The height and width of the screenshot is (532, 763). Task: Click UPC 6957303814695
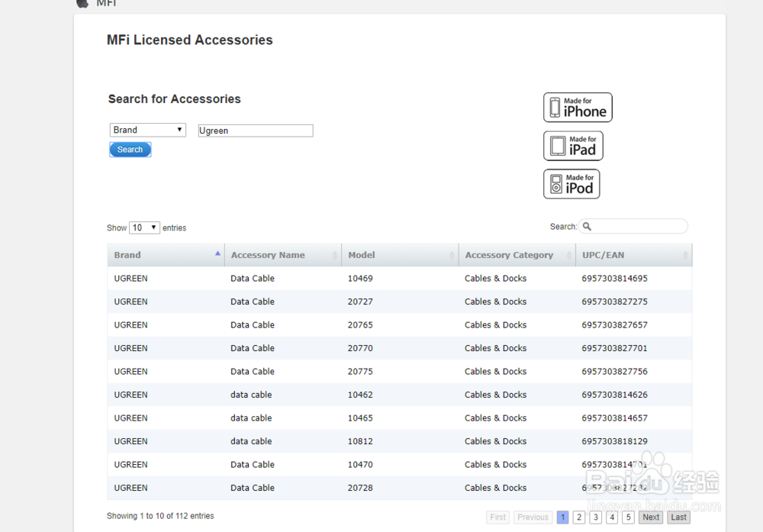[x=614, y=279]
